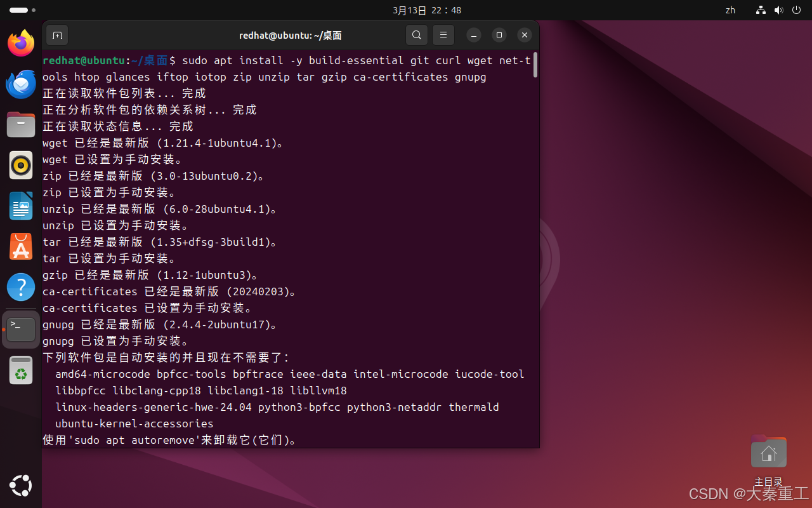Screen dimensions: 812x508
Task: Click the 'ubuntu-kernel-accessories' line
Action: [x=134, y=424]
